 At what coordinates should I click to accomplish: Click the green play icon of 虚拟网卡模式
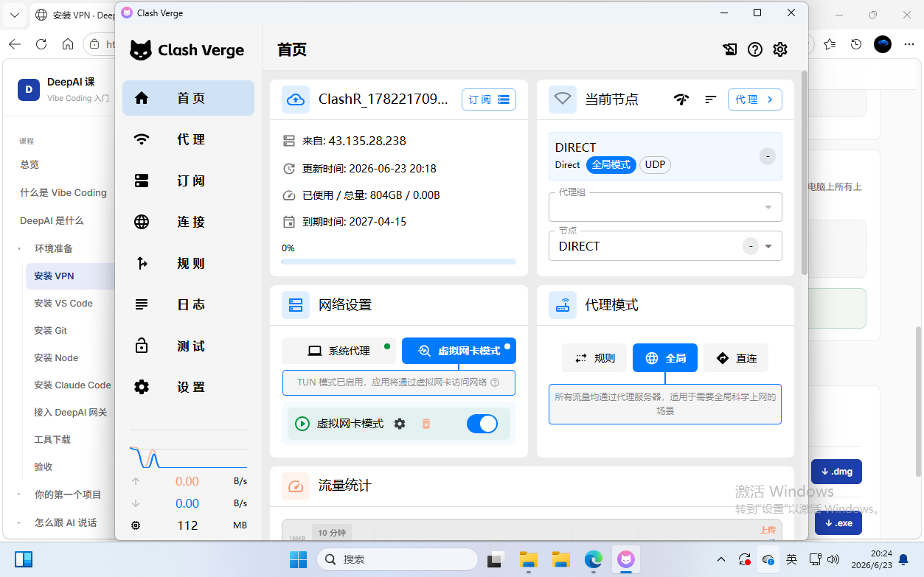pyautogui.click(x=302, y=424)
